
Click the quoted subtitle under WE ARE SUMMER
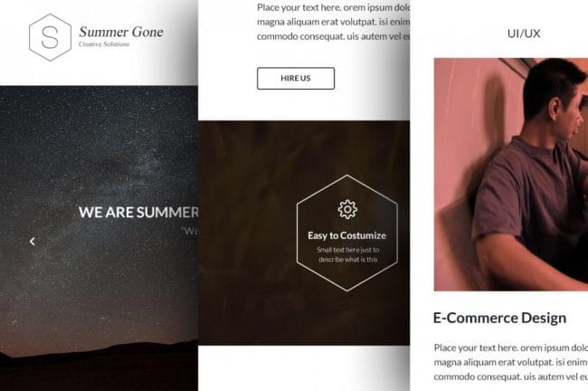pyautogui.click(x=189, y=231)
